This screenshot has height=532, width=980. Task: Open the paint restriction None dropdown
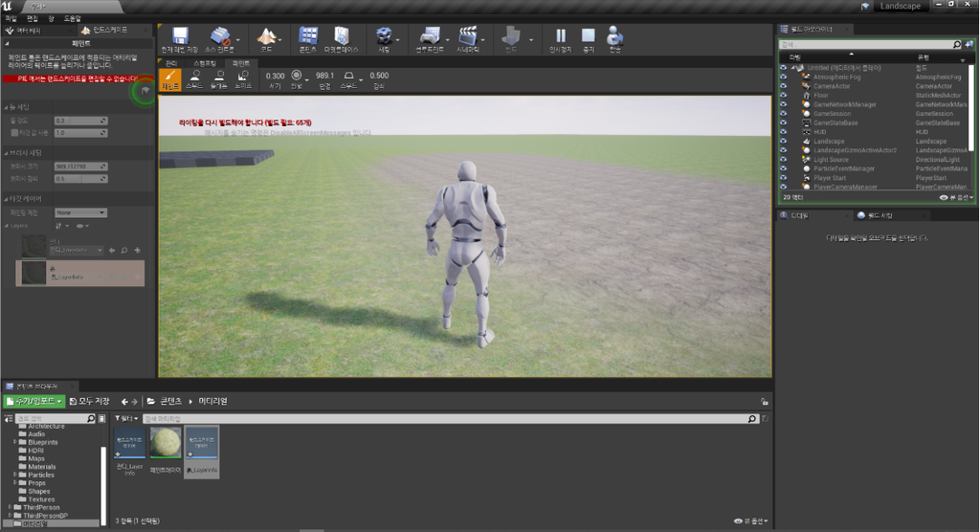[x=80, y=212]
